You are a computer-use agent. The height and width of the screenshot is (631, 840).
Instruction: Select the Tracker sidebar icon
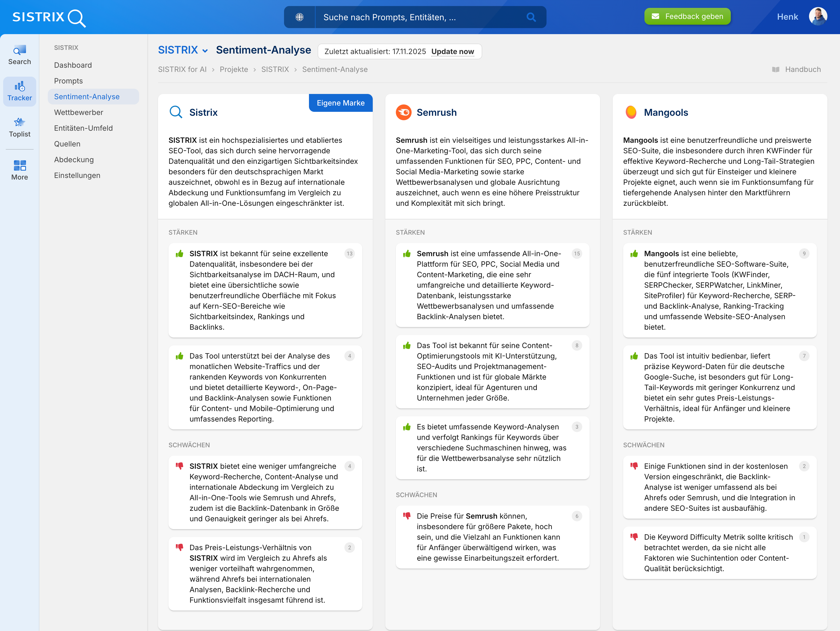19,91
